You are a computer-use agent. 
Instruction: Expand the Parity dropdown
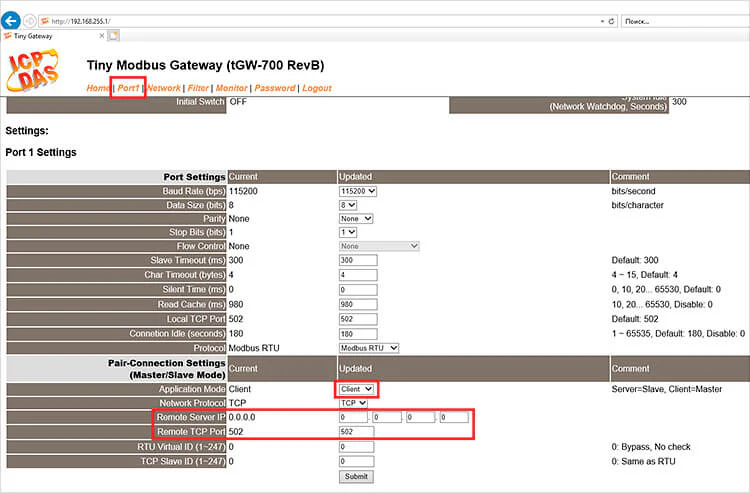[356, 219]
